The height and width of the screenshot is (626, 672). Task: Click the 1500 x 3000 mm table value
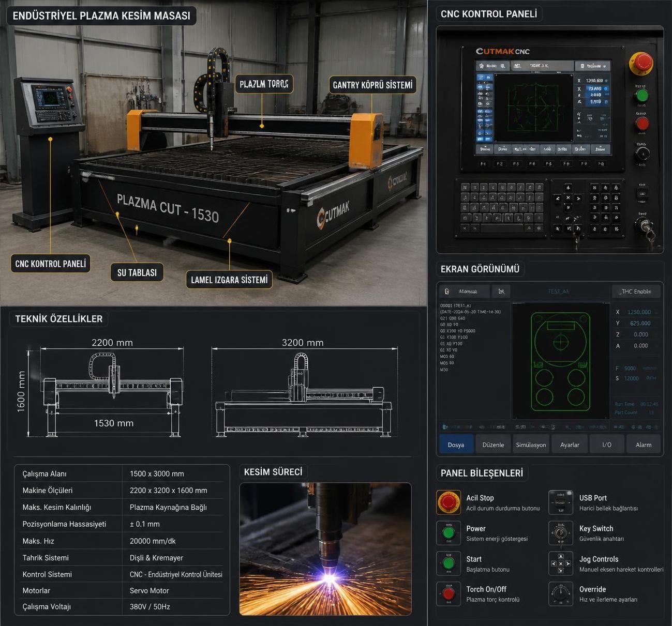click(x=157, y=474)
